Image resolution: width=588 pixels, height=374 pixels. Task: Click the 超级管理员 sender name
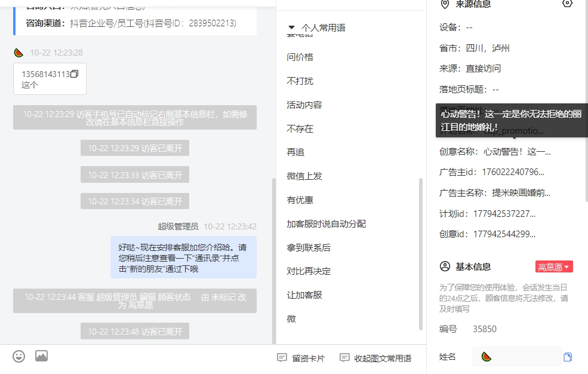click(x=178, y=226)
